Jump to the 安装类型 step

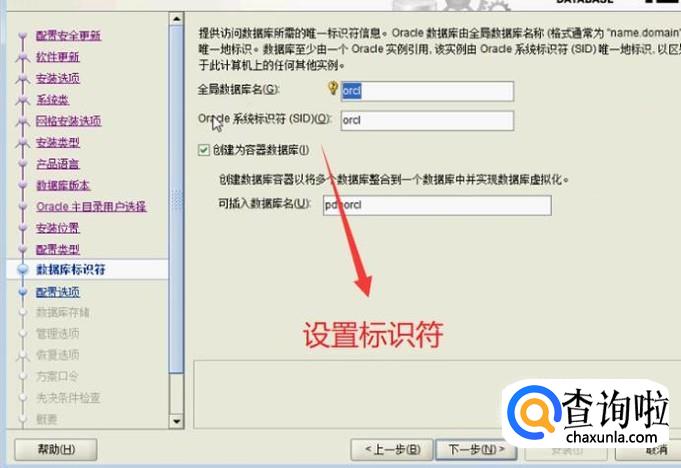57,142
